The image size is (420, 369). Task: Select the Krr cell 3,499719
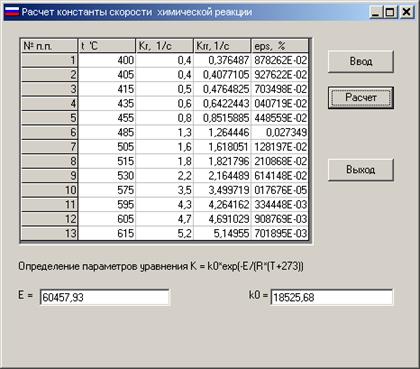click(222, 190)
